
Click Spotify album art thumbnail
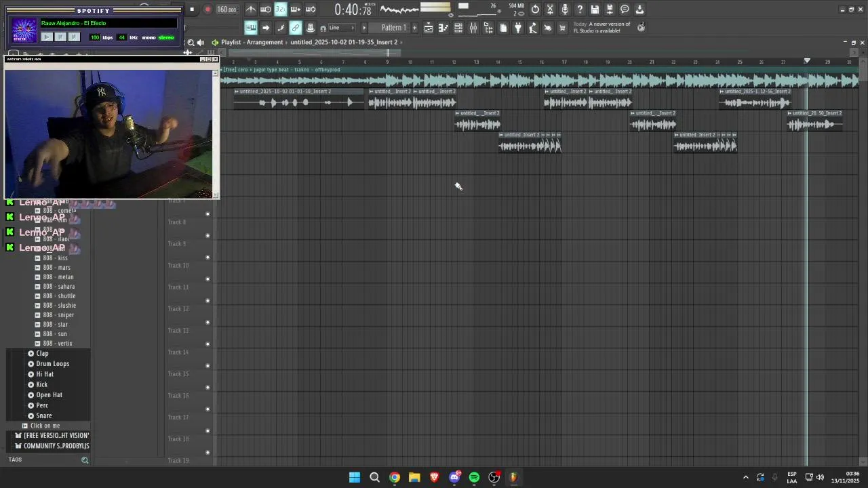click(24, 30)
